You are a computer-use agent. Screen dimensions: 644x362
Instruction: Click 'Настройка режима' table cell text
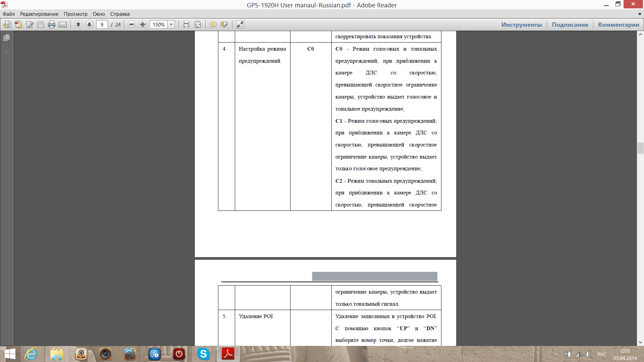[262, 49]
